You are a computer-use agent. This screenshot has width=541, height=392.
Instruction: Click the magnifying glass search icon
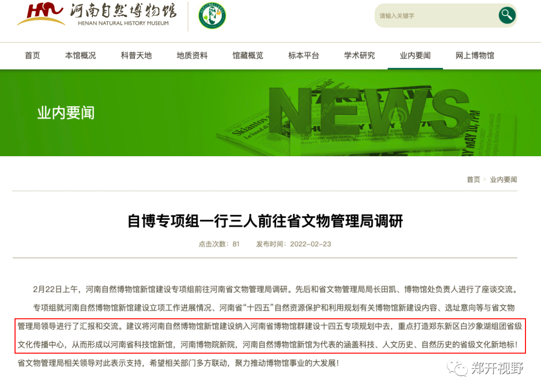coord(506,15)
